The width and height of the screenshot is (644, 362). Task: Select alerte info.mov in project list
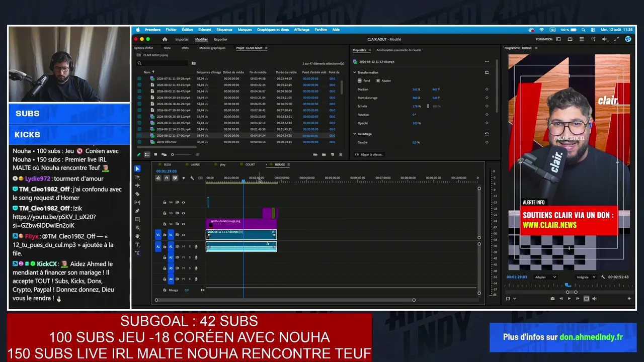167,142
